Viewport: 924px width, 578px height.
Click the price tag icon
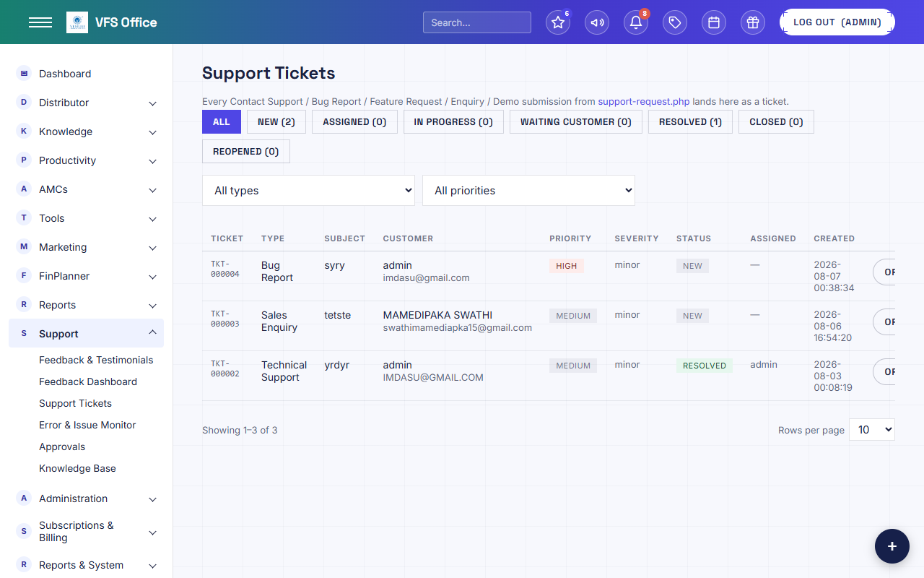coord(675,22)
